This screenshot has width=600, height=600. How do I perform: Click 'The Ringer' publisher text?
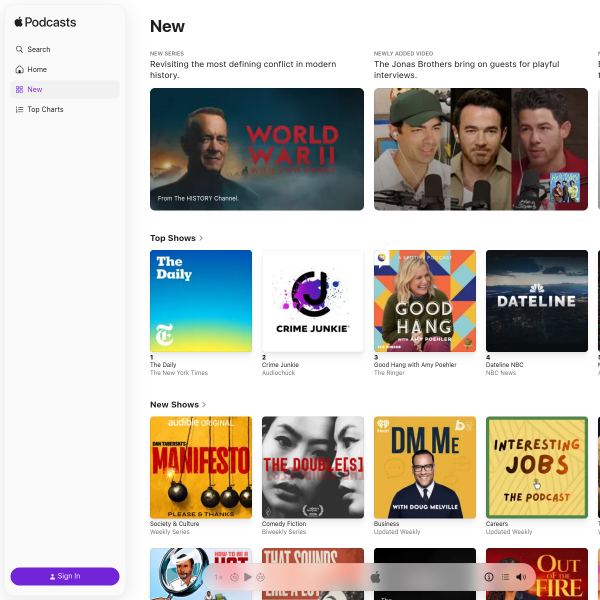pos(389,373)
